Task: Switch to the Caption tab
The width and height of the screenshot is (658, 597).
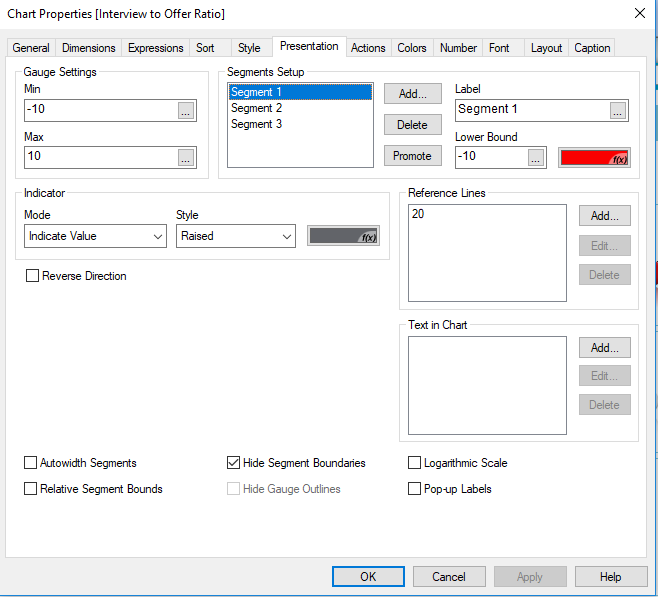Action: [x=592, y=48]
